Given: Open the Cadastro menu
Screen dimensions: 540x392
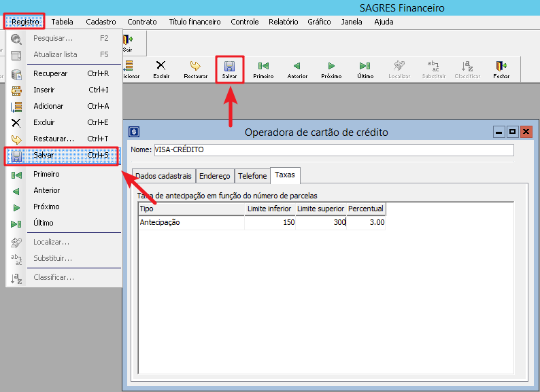Looking at the screenshot, I should click(101, 22).
